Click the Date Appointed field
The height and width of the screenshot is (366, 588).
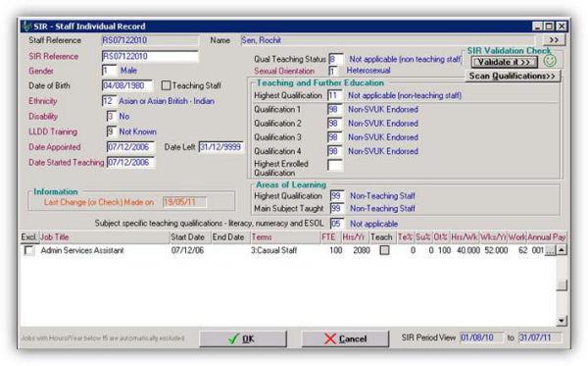[x=131, y=147]
